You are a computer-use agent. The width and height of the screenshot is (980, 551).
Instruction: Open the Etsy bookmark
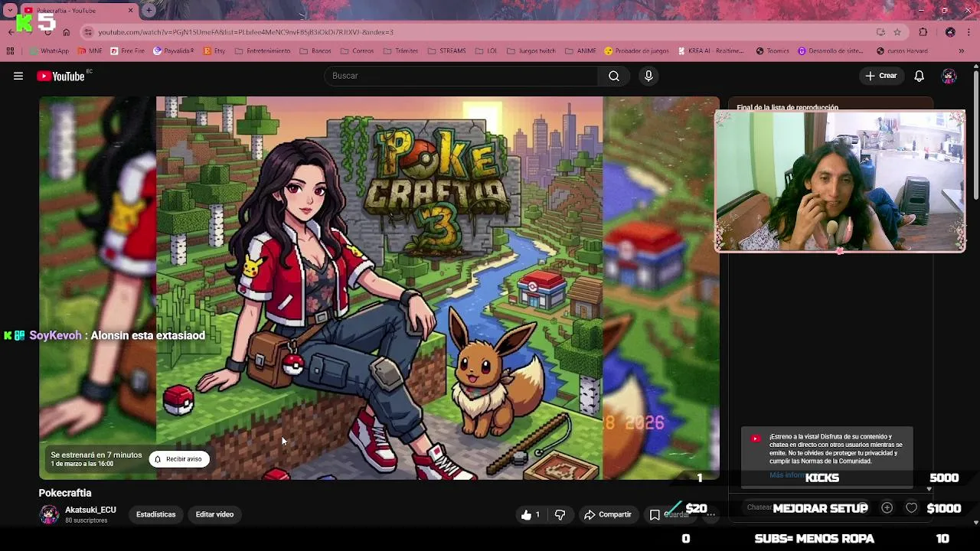click(x=214, y=51)
